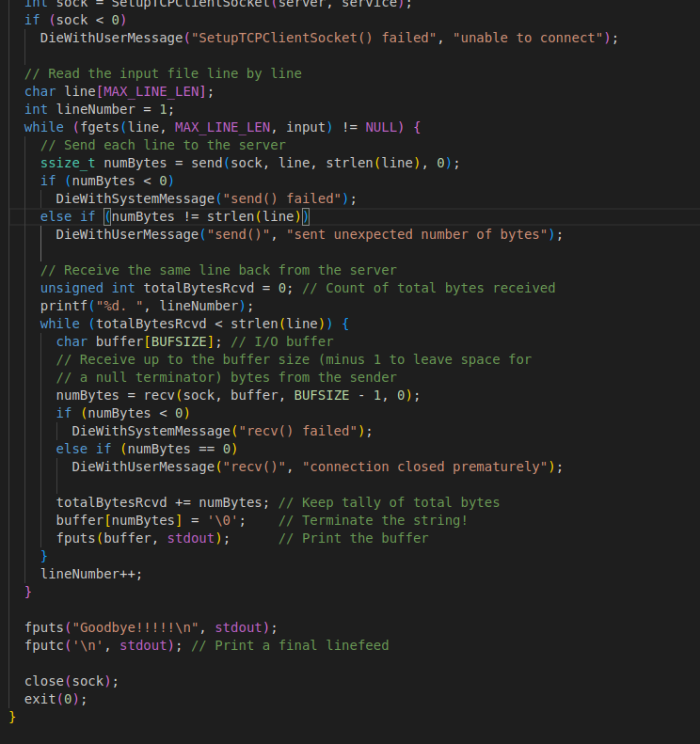
Task: Click the comment 'Print a final linefeed'
Action: pyautogui.click(x=290, y=646)
